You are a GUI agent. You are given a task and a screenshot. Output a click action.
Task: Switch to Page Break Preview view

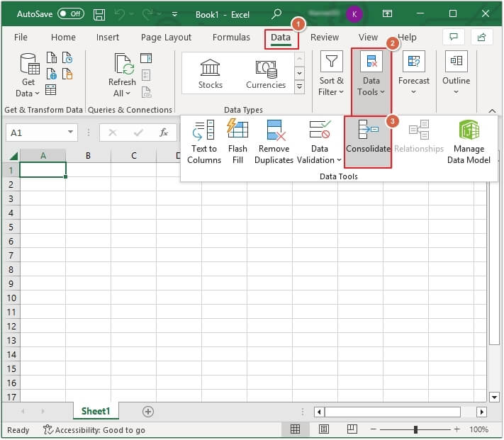tap(350, 429)
